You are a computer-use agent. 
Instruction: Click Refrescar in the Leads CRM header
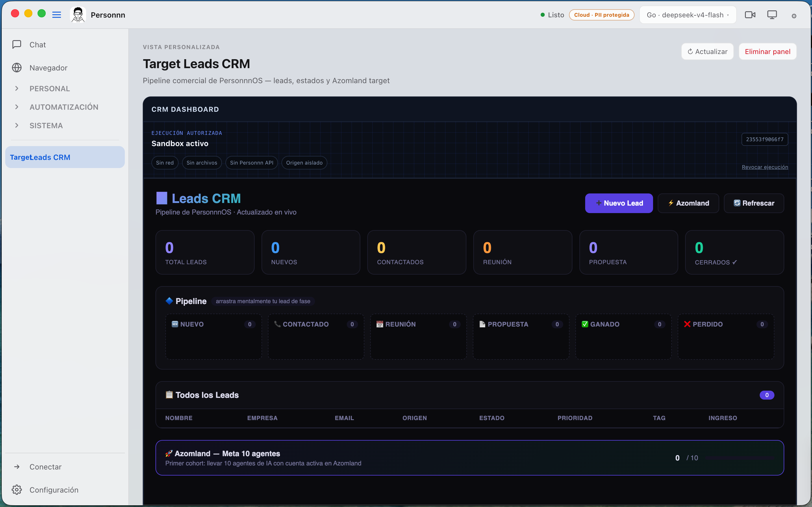click(754, 203)
